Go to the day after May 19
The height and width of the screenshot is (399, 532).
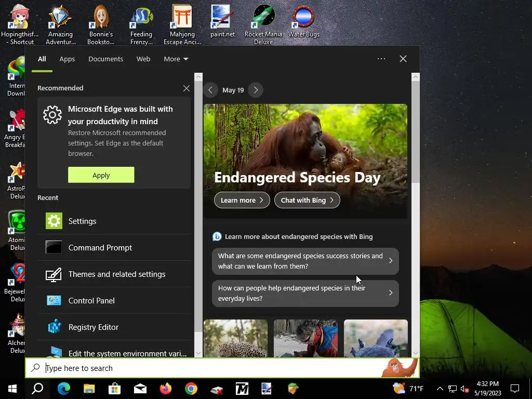pos(256,90)
